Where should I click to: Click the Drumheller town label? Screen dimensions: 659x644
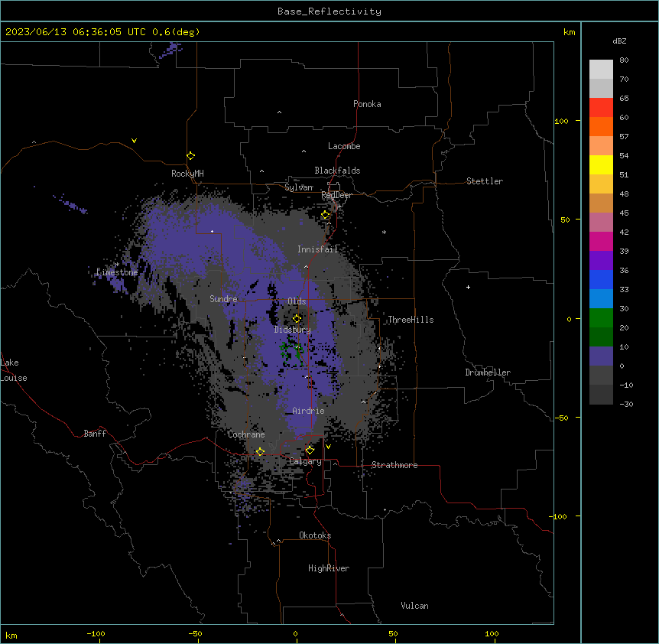[x=488, y=372]
